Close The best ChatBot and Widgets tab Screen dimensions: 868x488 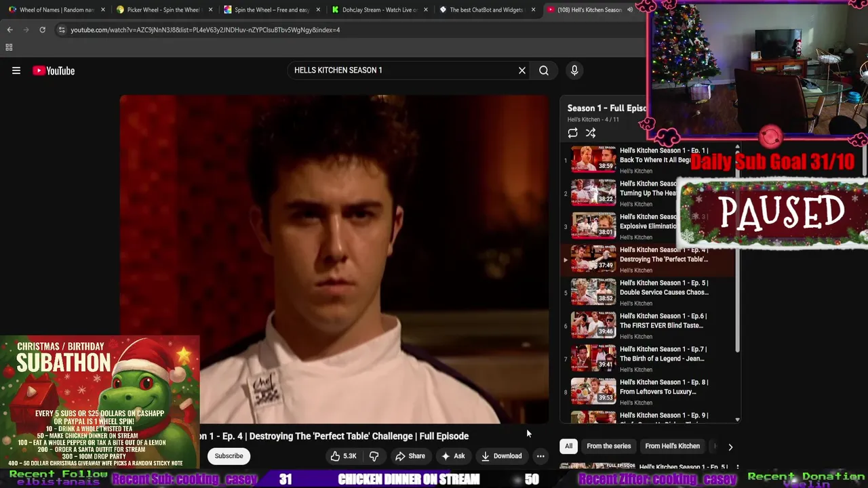click(533, 9)
